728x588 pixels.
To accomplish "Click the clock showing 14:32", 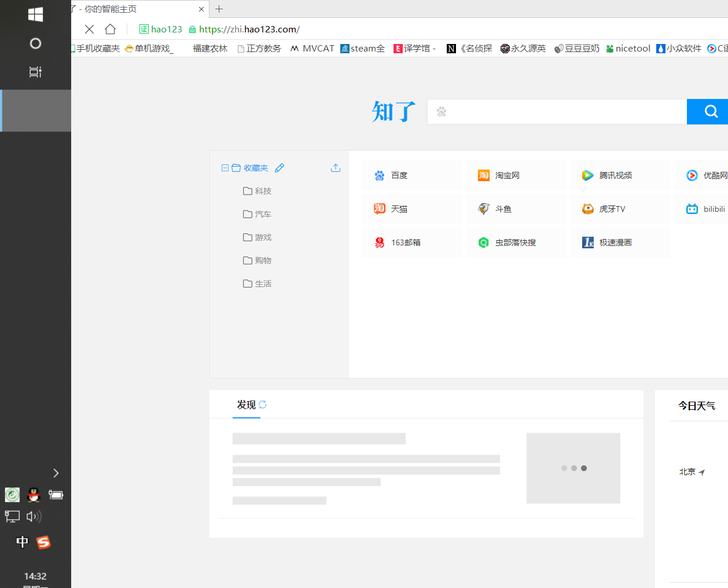I will (x=35, y=576).
